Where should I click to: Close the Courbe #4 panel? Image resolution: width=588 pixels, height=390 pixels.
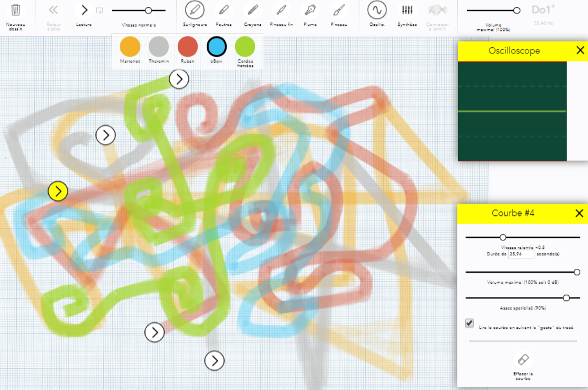point(579,213)
